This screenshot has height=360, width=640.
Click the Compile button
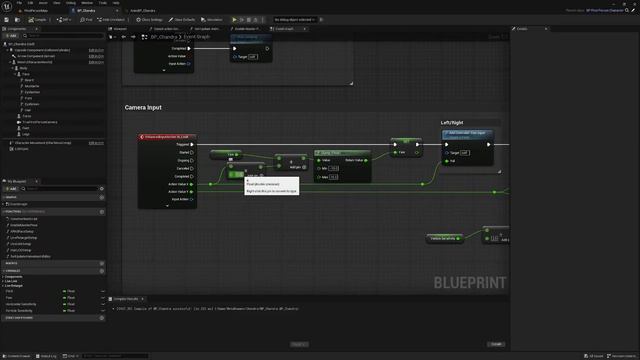38,20
